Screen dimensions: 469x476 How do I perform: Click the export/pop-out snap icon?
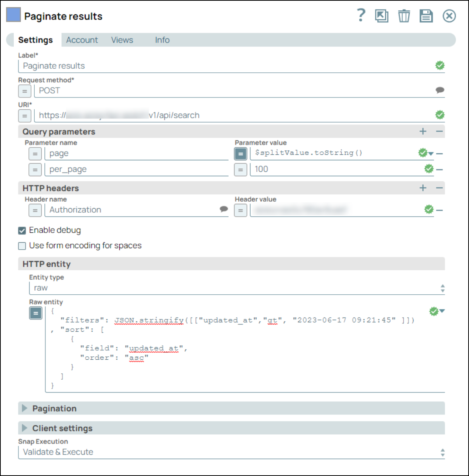[x=381, y=16]
